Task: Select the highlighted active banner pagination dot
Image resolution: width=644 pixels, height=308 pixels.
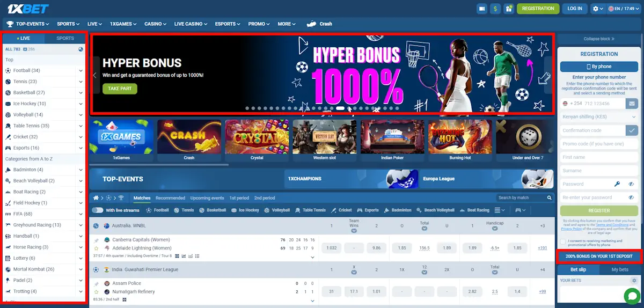Action: coord(340,108)
